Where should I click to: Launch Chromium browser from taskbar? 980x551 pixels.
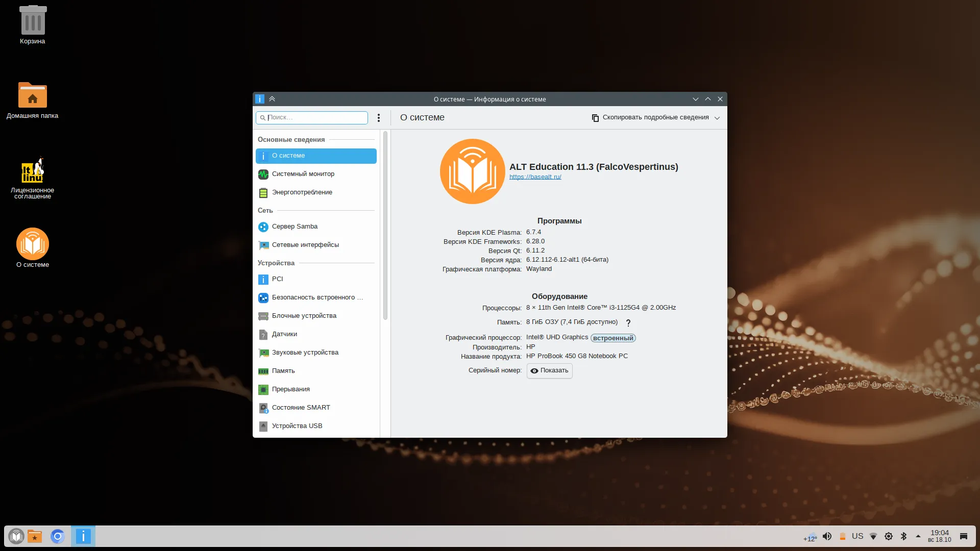[58, 536]
